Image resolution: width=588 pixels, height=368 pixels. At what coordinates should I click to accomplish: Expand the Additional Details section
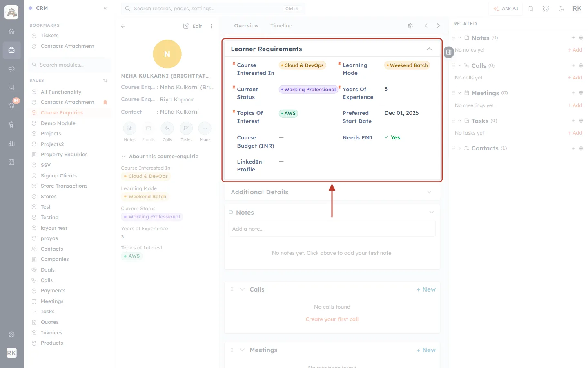click(429, 192)
